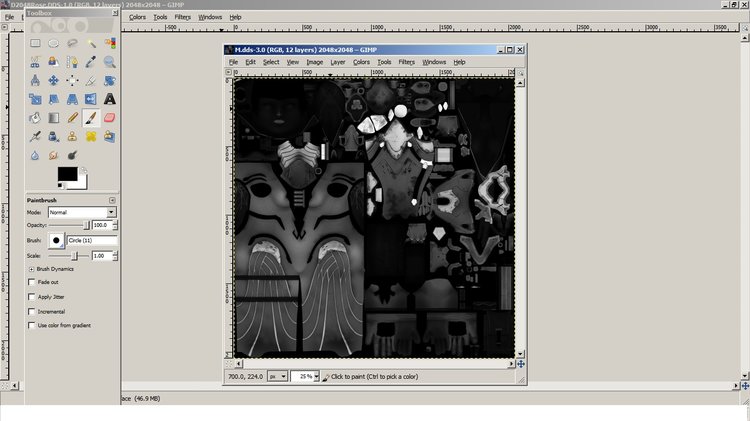Select the Rectangle Select tool
The image size is (750, 421).
35,43
